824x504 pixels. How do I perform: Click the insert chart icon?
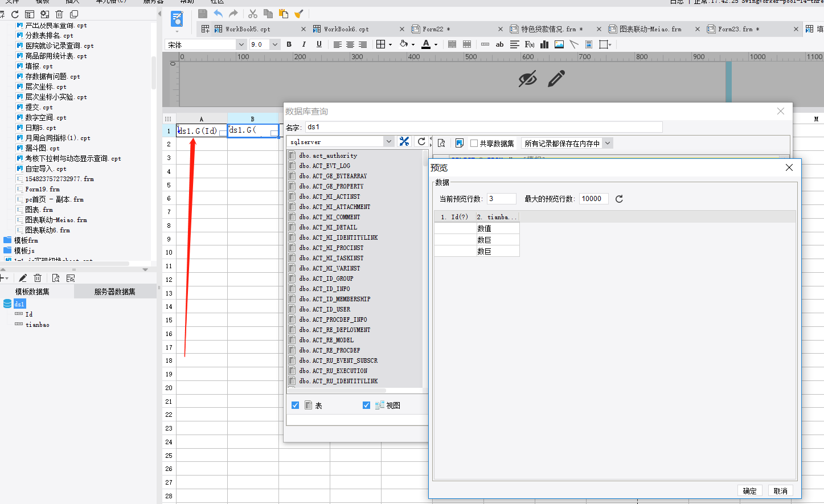point(544,44)
